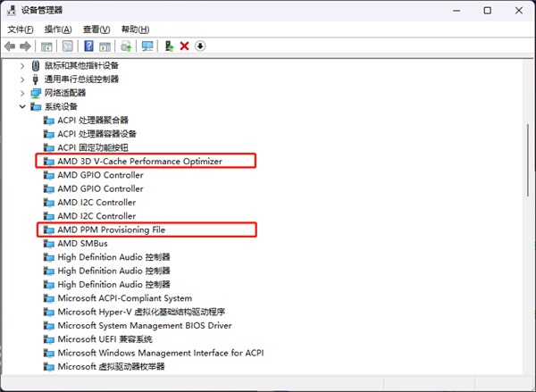Click the computer tower with green arrow icon

tap(169, 46)
